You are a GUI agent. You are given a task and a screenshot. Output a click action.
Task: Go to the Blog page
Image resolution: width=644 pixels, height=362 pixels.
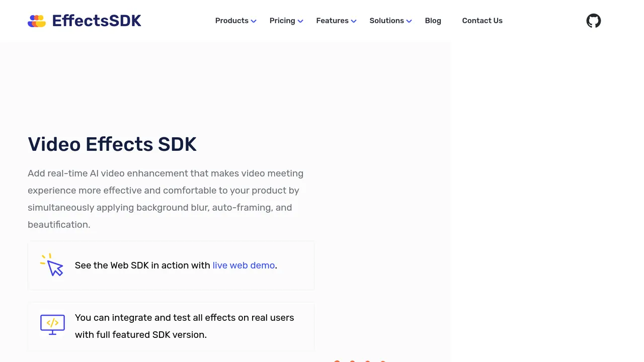(433, 21)
